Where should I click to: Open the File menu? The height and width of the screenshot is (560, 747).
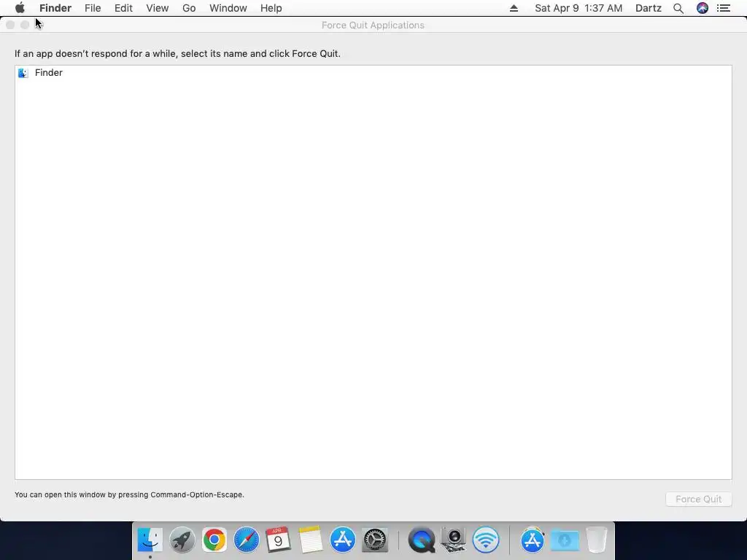click(x=93, y=8)
